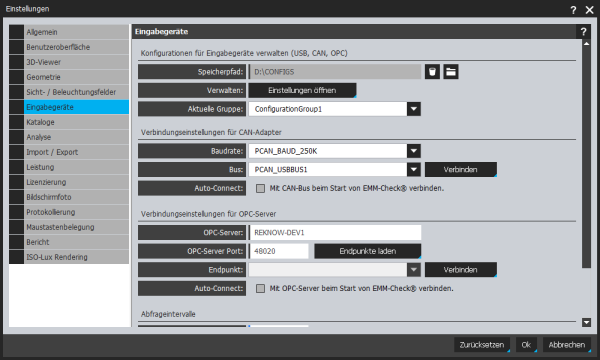600x360 pixels.
Task: Click 'Verbindungseinstellungen für CAN-Adapter' heading
Action: (x=211, y=132)
